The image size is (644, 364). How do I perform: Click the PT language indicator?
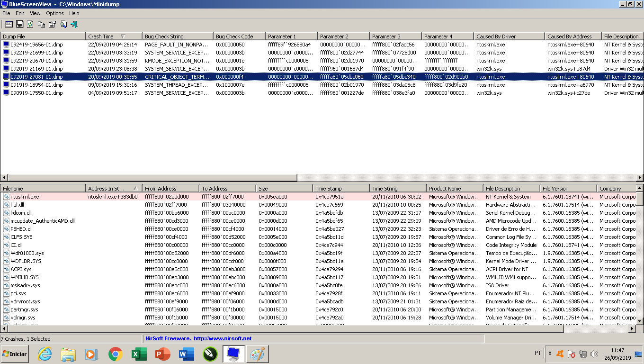(537, 353)
